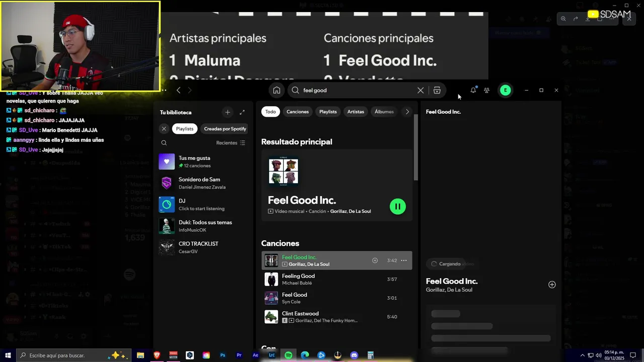644x362 pixels.
Task: Open the green 'E' profile menu
Action: [505, 90]
